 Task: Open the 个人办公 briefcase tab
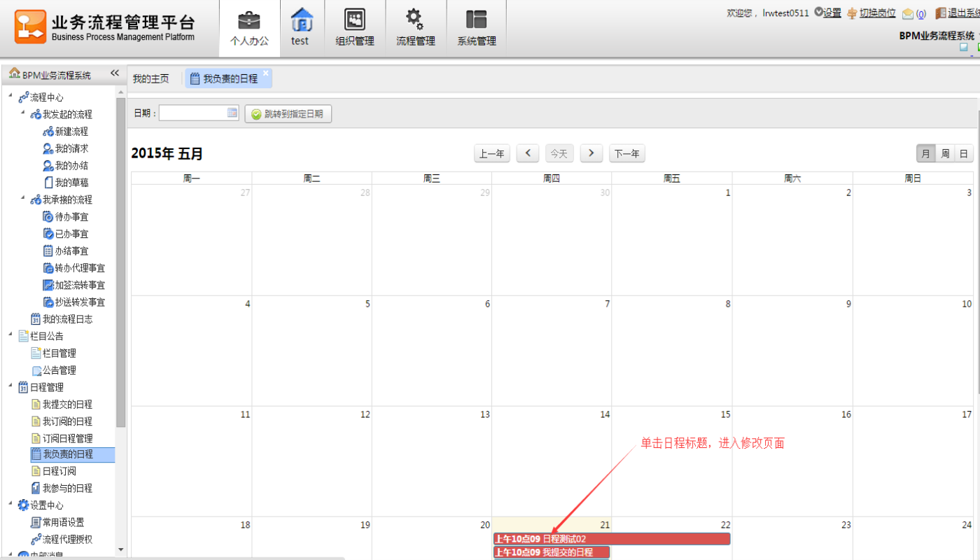coord(249,29)
